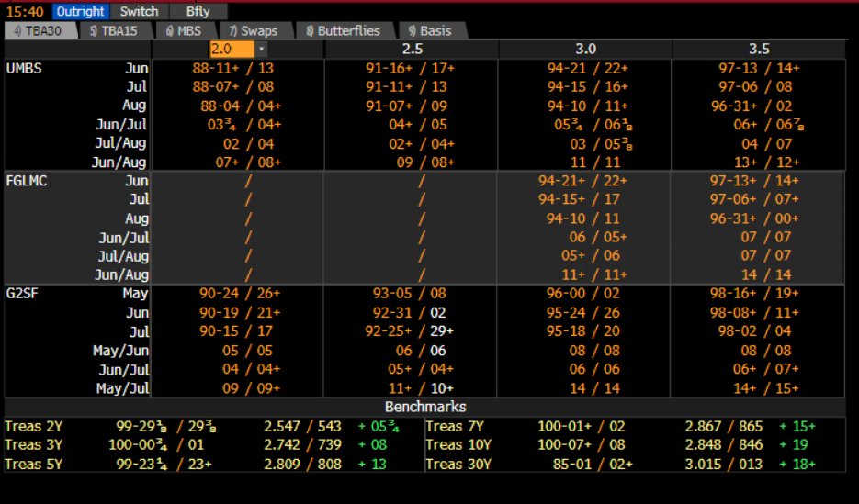The height and width of the screenshot is (504, 859).
Task: Open the 2.0 coupon dropdown arrow
Action: (261, 50)
